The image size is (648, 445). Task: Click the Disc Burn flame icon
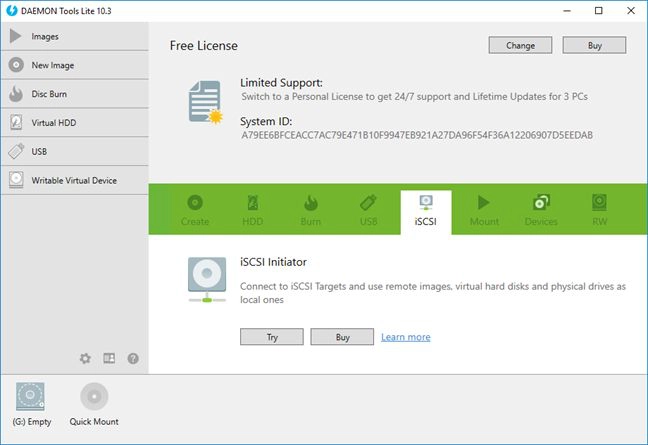point(16,94)
